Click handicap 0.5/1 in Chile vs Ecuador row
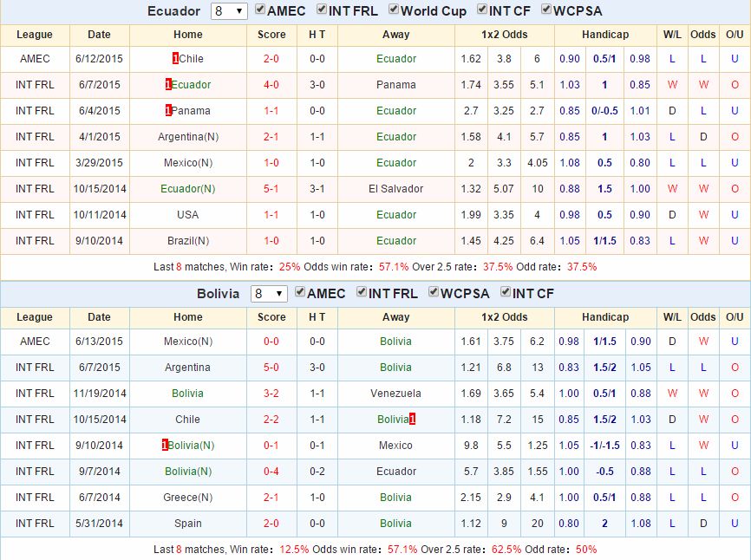 click(604, 59)
